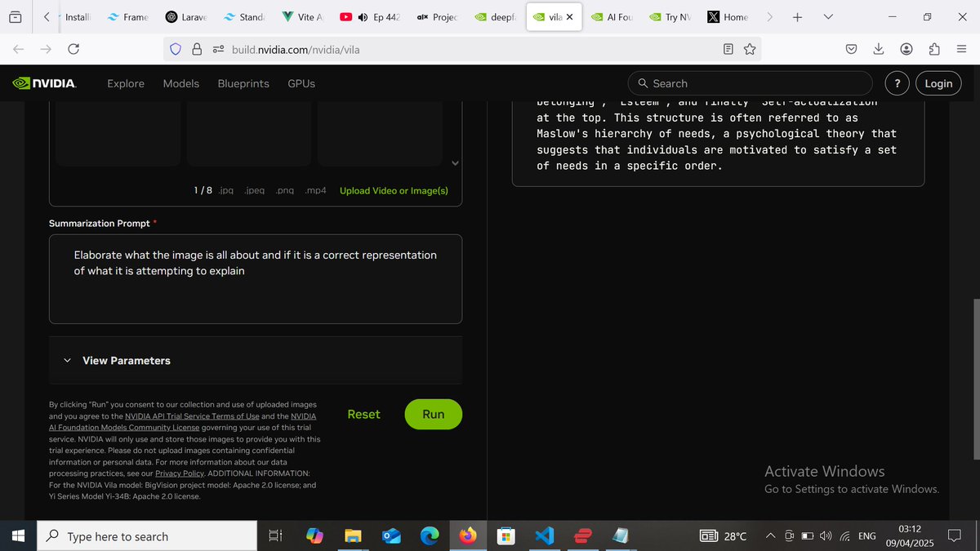This screenshot has height=551, width=980.
Task: Click the Reset button
Action: click(x=363, y=414)
